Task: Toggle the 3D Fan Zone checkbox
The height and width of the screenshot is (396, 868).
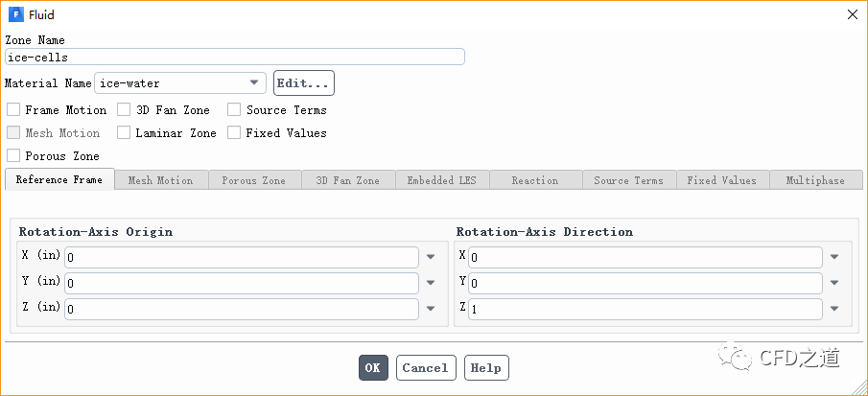Action: pyautogui.click(x=124, y=110)
